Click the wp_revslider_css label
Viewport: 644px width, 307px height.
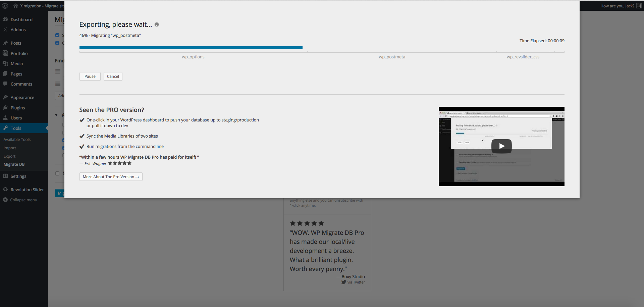click(x=523, y=57)
